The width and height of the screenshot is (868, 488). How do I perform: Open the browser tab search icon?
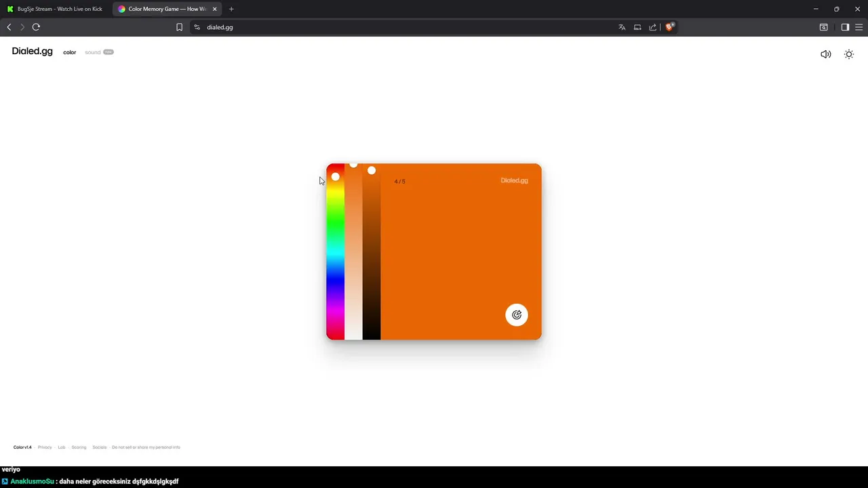coord(823,27)
